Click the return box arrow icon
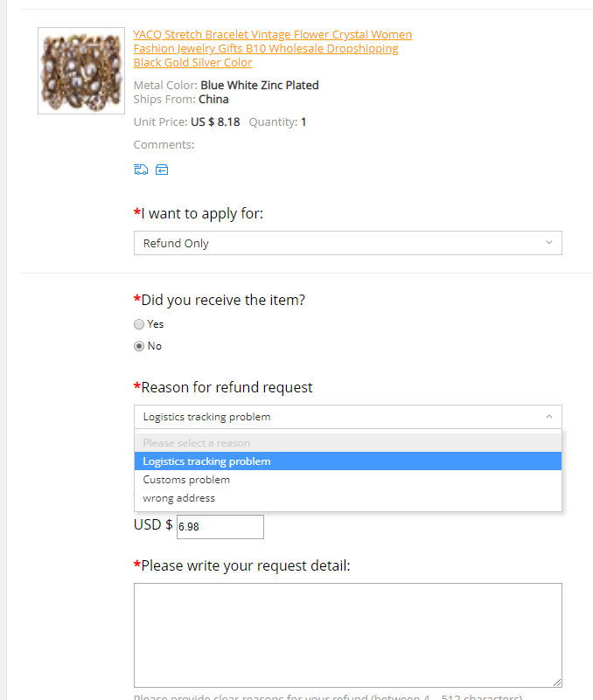This screenshot has width=593, height=700. pos(162,170)
